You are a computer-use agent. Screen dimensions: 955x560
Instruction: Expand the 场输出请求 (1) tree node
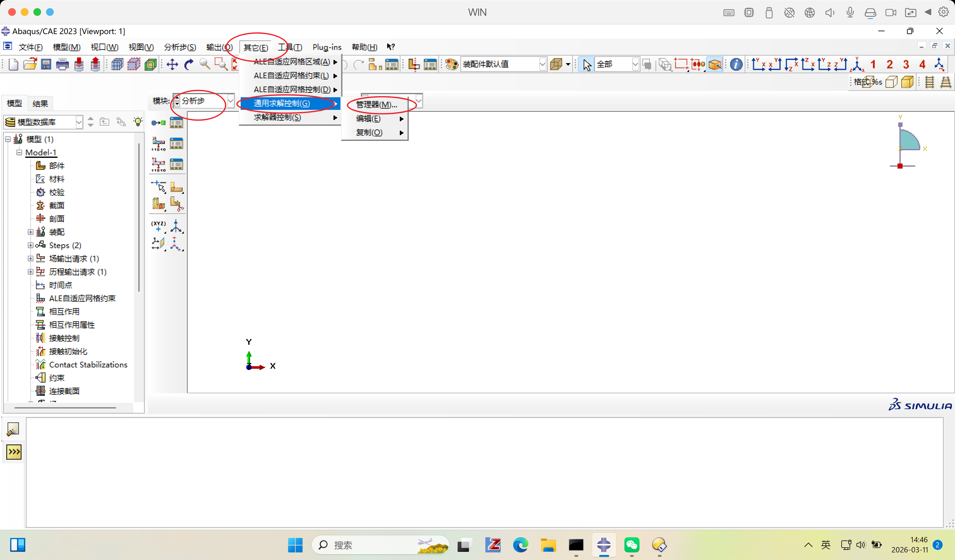[x=30, y=259]
